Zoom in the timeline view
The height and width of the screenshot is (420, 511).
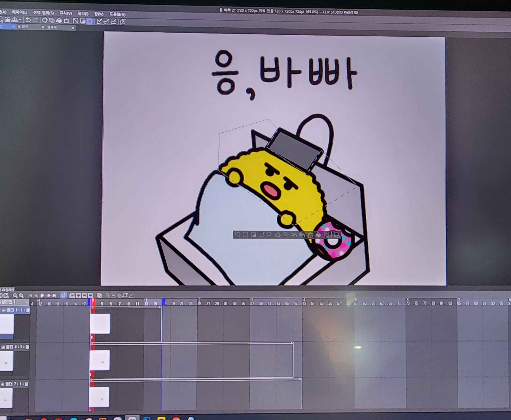click(21, 295)
